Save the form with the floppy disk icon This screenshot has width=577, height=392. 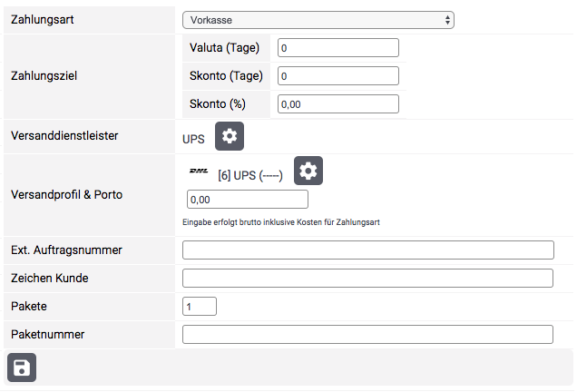pos(22,367)
